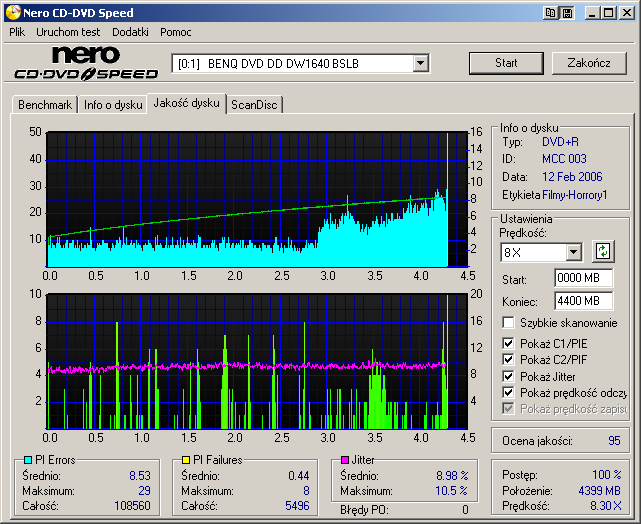Switch to the ScanDisc tab
This screenshot has width=641, height=524.
254,105
